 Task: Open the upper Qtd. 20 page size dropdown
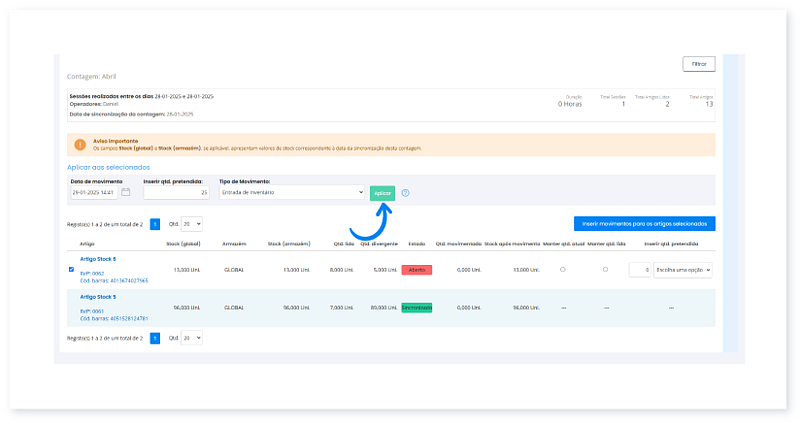(192, 224)
